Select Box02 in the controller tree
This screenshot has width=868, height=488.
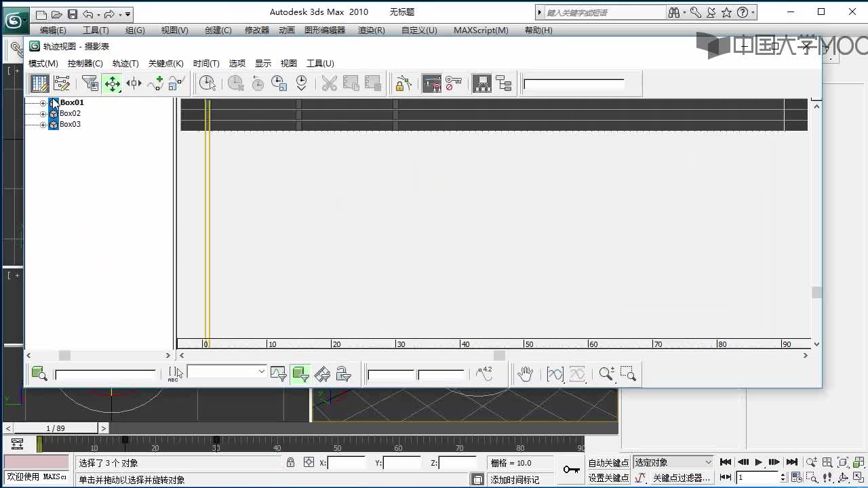pos(70,113)
